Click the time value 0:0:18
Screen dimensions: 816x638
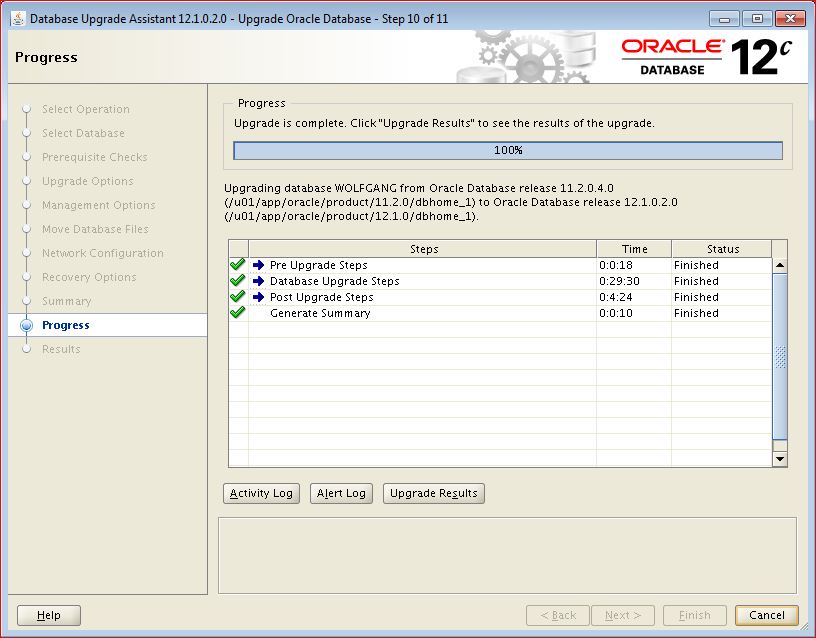pyautogui.click(x=616, y=265)
